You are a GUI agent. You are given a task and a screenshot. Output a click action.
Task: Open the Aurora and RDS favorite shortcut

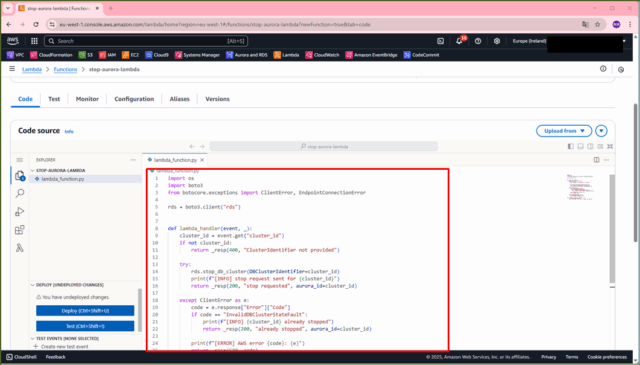[x=247, y=55]
